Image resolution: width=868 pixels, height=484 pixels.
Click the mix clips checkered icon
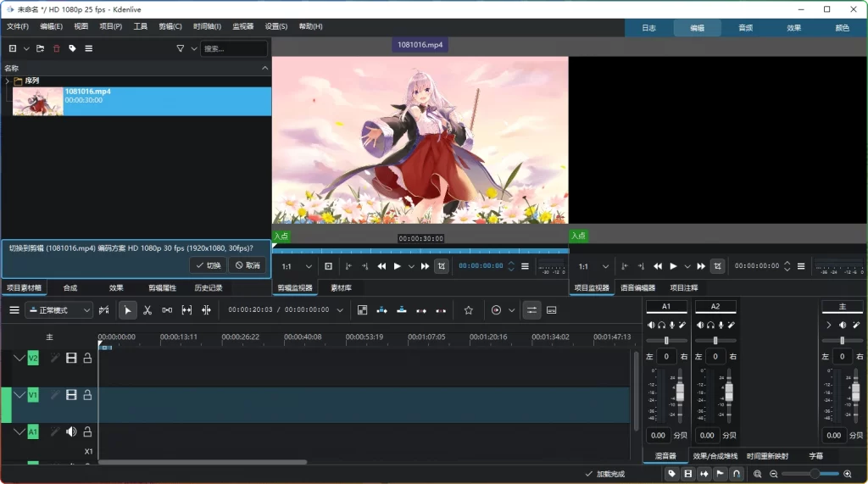click(362, 310)
